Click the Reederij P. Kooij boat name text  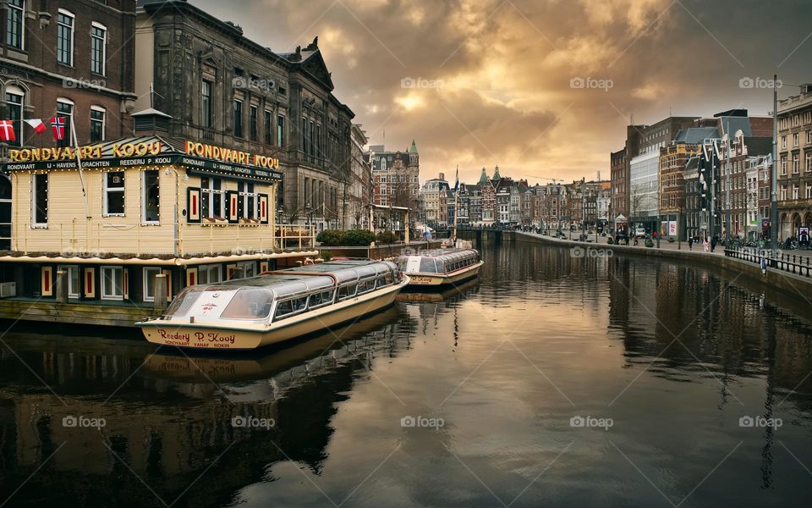197,337
